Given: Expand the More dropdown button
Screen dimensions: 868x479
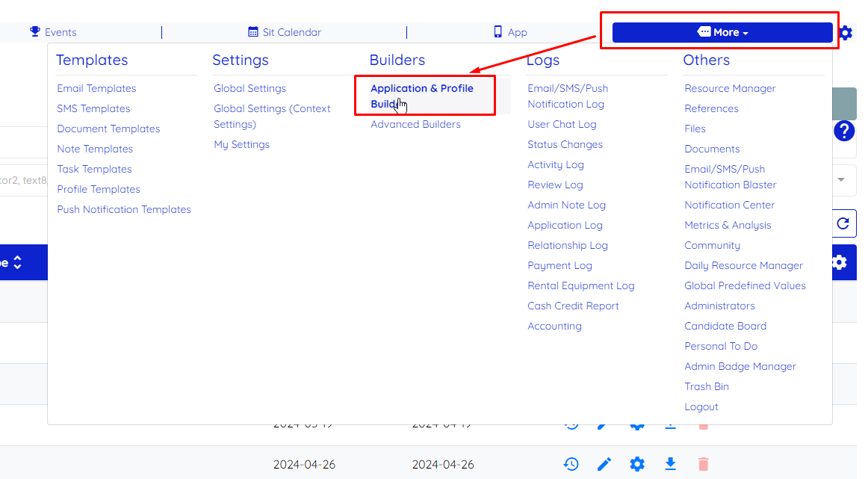Looking at the screenshot, I should tap(722, 32).
